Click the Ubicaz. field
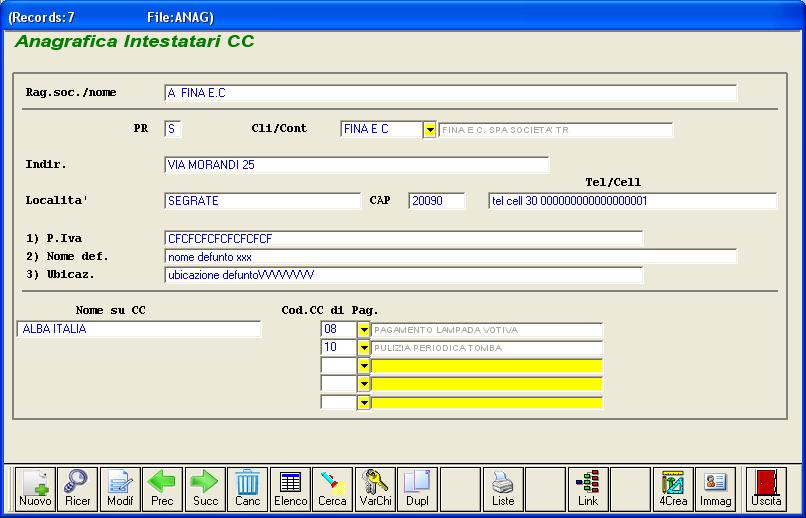Screen dimensions: 806x518 (404, 275)
